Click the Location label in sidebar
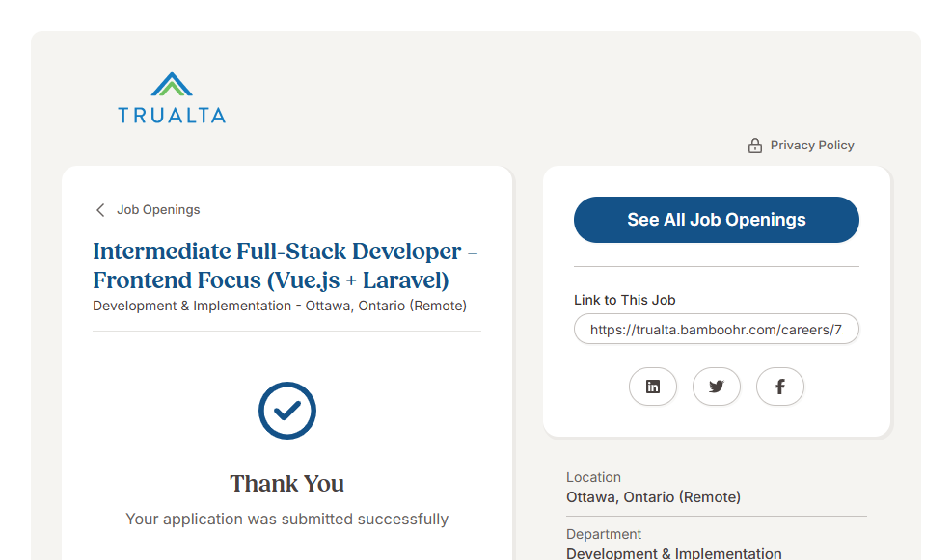This screenshot has height=560, width=952. point(593,477)
